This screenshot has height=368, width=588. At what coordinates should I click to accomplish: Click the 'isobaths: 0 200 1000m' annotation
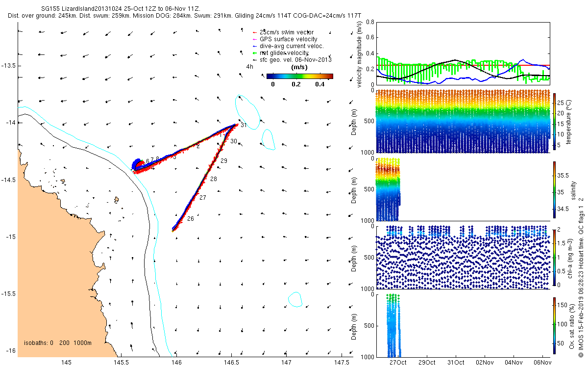58,343
